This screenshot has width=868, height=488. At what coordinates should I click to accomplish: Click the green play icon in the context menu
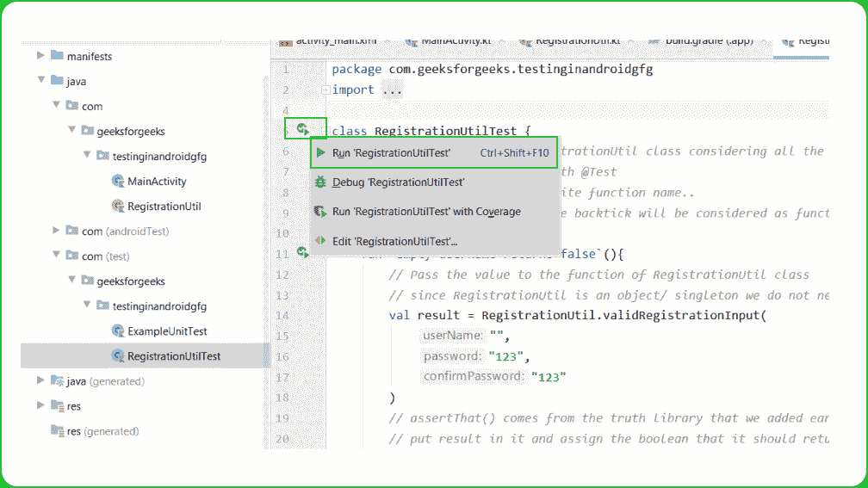point(320,153)
